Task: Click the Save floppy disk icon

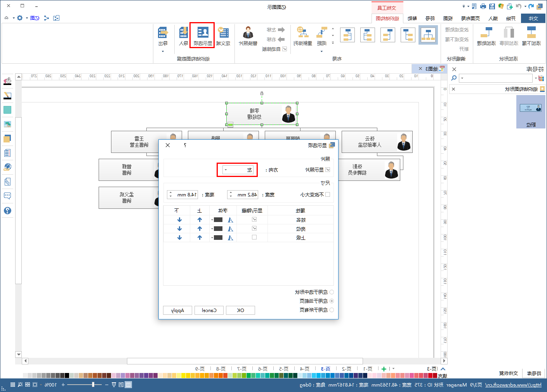Action: coord(492,6)
